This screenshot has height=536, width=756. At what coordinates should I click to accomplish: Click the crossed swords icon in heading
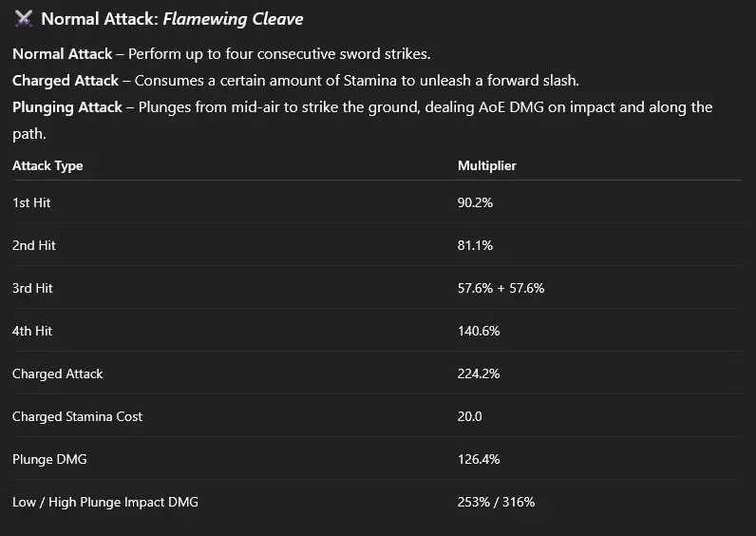(24, 19)
